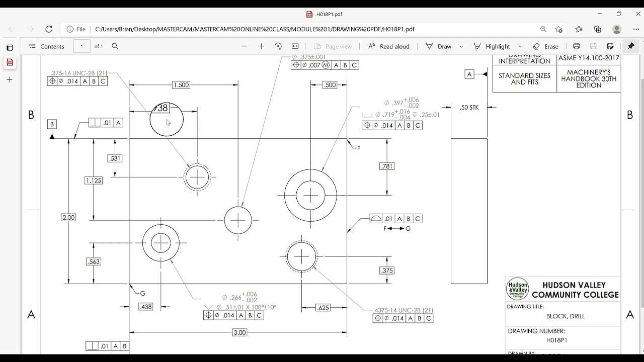Rotate the PDF page
This screenshot has height=362, width=644.
pyautogui.click(x=278, y=46)
